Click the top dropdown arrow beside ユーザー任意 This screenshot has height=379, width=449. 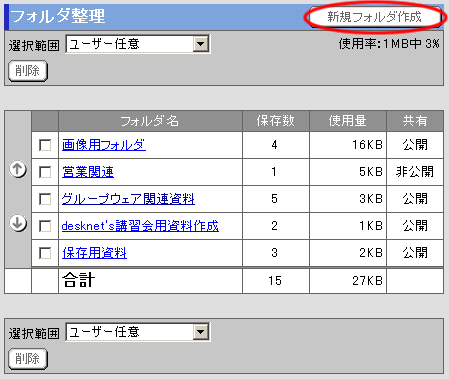201,44
